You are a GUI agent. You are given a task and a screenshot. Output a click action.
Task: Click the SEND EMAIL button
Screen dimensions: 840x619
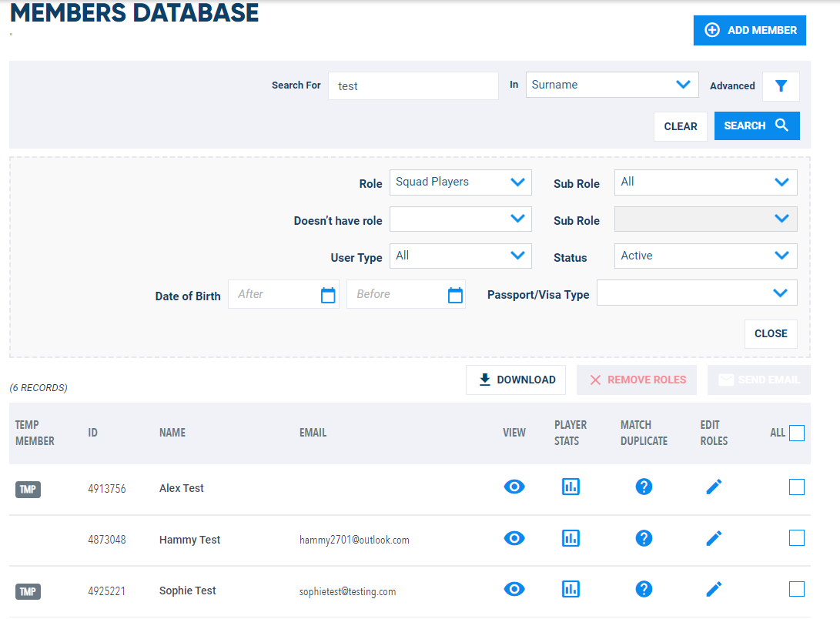coord(758,380)
